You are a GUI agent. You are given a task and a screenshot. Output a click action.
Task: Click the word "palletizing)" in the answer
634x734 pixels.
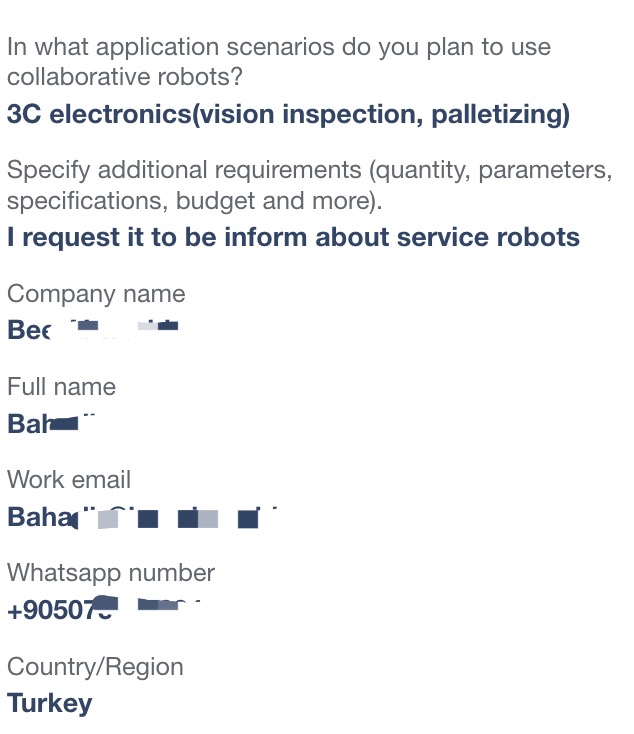point(500,115)
